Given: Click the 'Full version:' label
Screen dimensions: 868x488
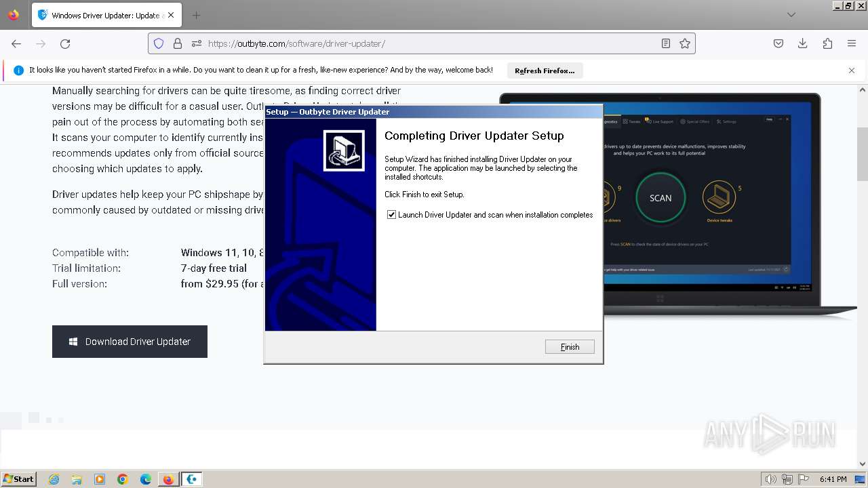Looking at the screenshot, I should tap(79, 284).
